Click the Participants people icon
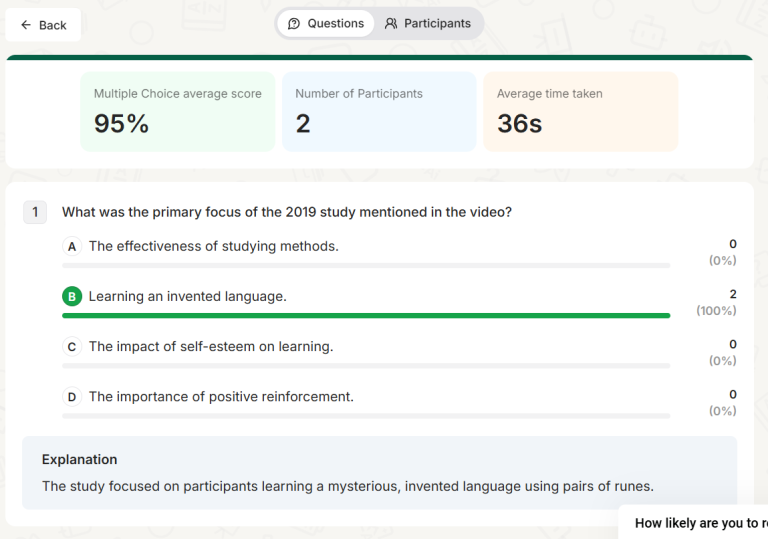The height and width of the screenshot is (539, 768). click(391, 23)
